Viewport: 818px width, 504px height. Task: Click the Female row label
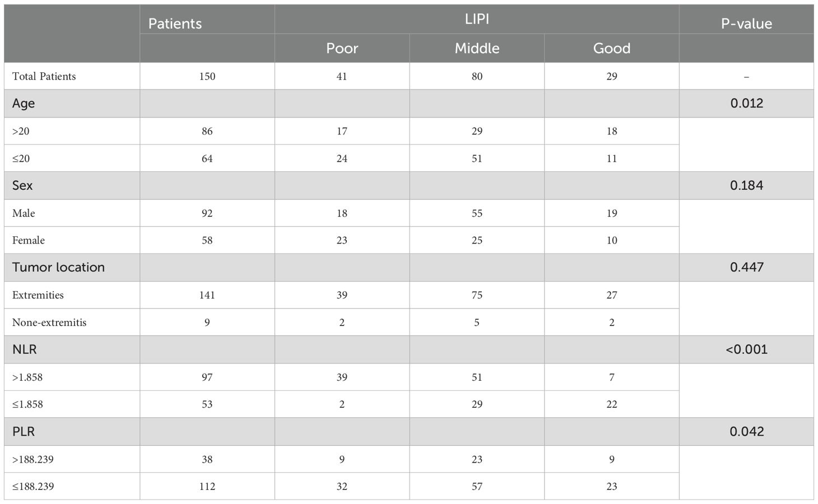29,240
